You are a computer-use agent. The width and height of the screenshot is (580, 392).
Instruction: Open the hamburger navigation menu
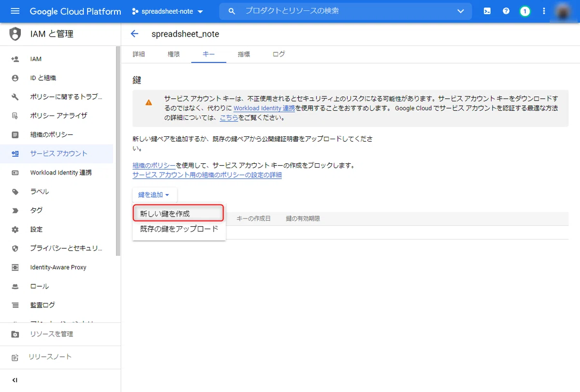pos(15,11)
